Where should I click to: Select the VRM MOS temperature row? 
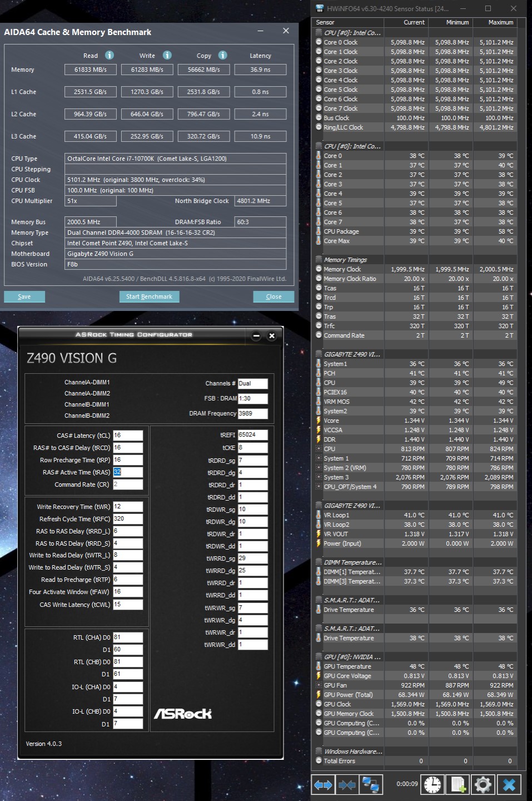click(415, 402)
